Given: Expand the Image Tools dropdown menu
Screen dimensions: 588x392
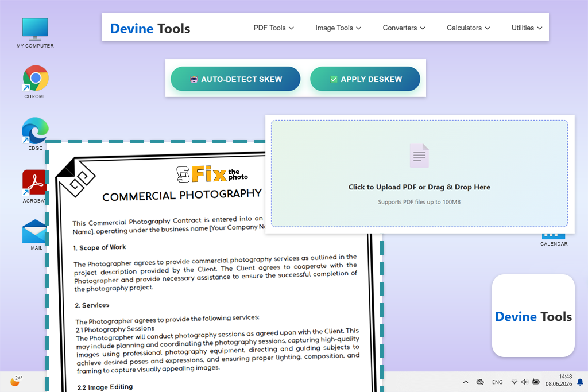Looking at the screenshot, I should 338,28.
